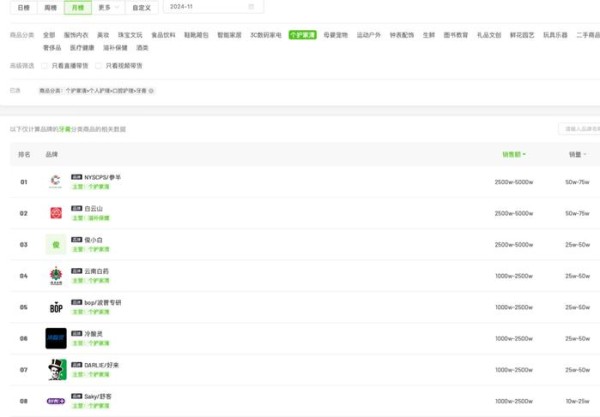Click the green category tag under 白云山

point(91,218)
